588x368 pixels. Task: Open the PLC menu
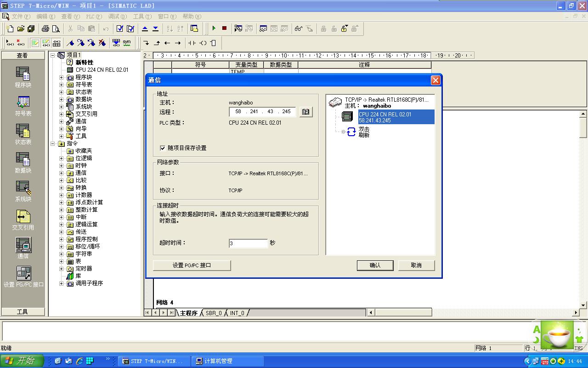pos(93,17)
